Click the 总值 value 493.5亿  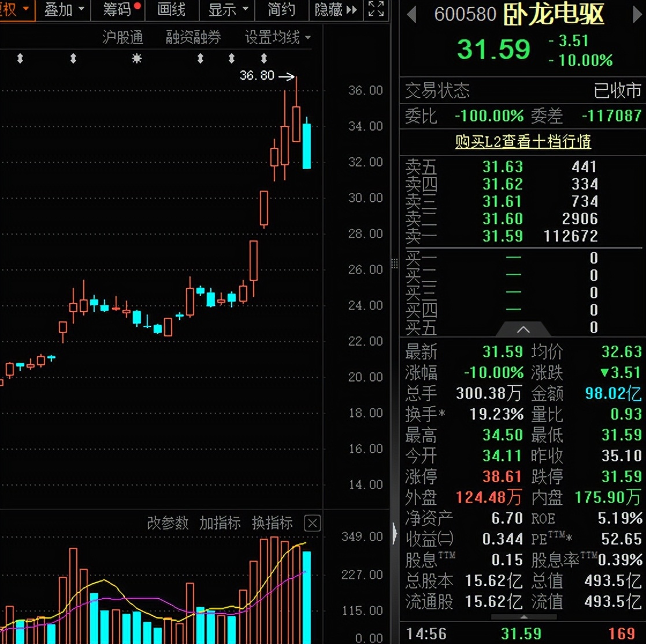(613, 580)
